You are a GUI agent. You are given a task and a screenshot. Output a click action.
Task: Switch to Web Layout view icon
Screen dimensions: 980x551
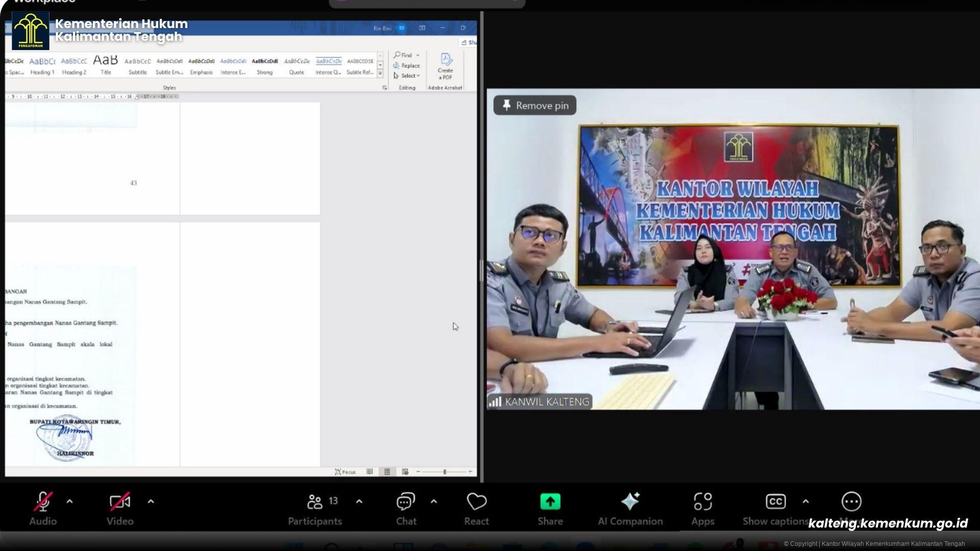(x=405, y=472)
